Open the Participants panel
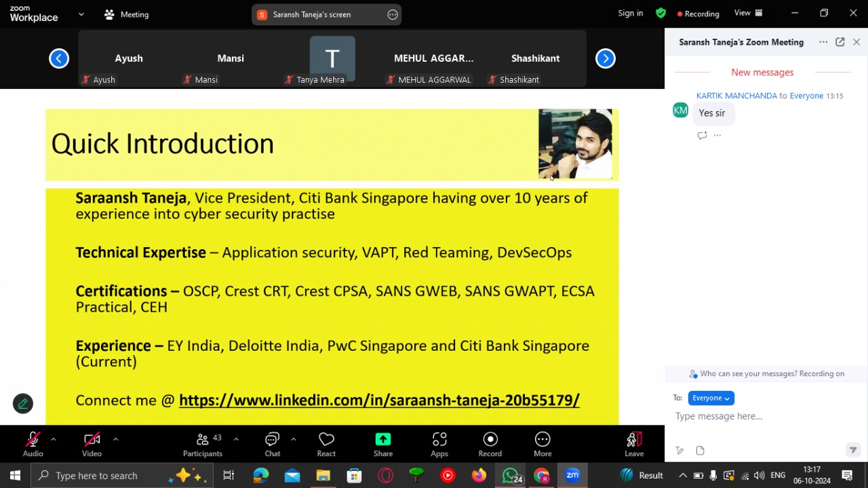This screenshot has width=868, height=488. (203, 445)
